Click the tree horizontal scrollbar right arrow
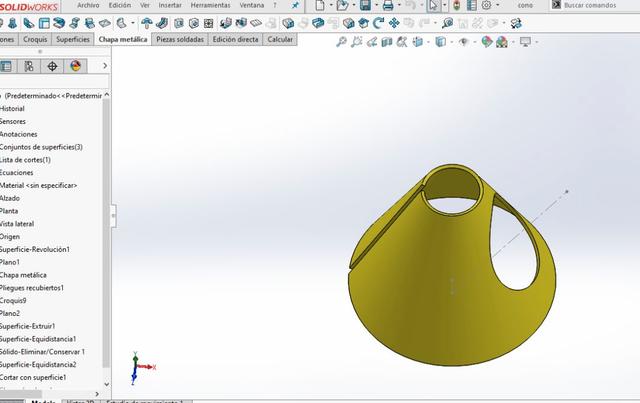Image resolution: width=640 pixels, height=403 pixels. [x=97, y=394]
